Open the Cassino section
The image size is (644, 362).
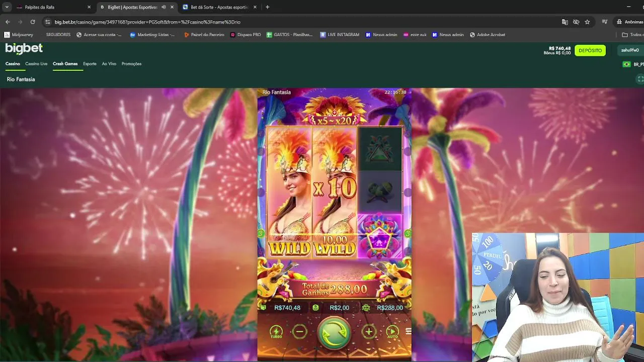point(13,64)
